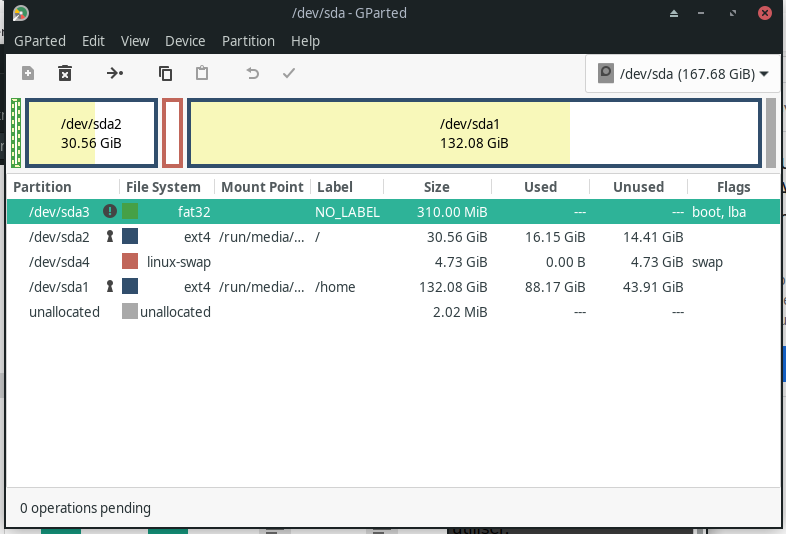Click the Partition column header
This screenshot has width=786, height=534.
(63, 187)
